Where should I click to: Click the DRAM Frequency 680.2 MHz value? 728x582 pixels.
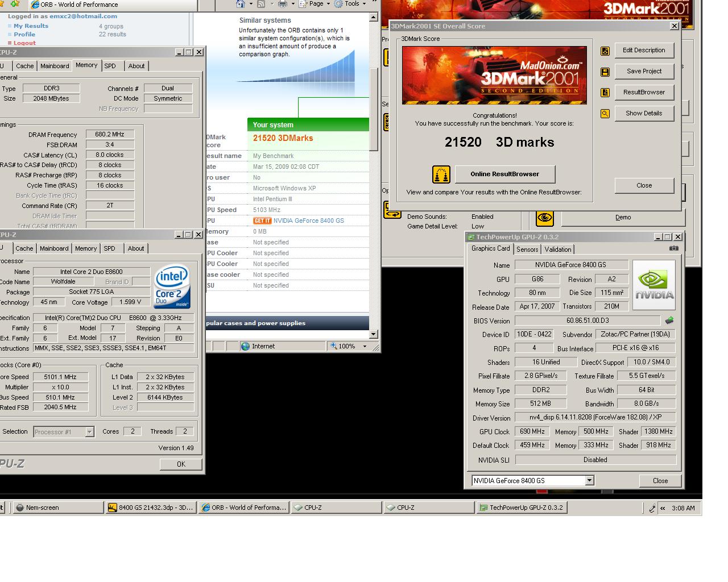pos(110,135)
